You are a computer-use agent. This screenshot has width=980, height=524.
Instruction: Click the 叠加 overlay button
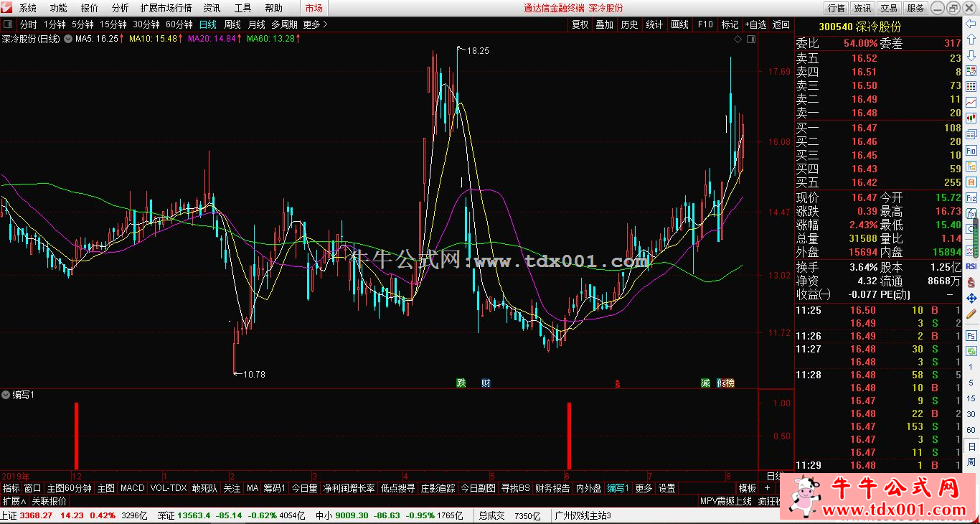[x=605, y=24]
